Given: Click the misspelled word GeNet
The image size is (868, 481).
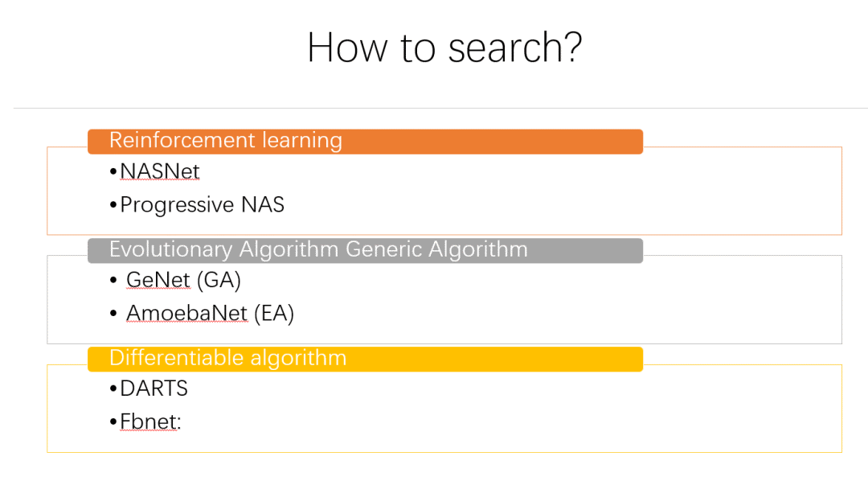Looking at the screenshot, I should pos(158,280).
